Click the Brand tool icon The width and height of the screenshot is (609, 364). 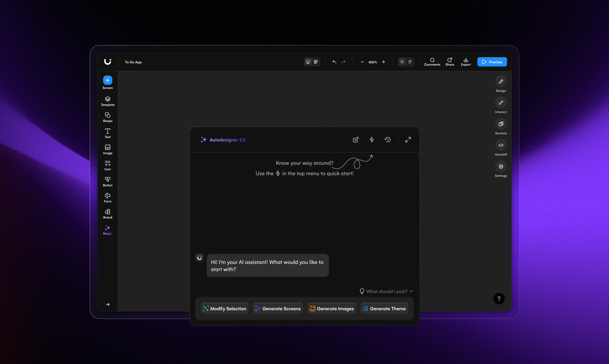coord(108,212)
